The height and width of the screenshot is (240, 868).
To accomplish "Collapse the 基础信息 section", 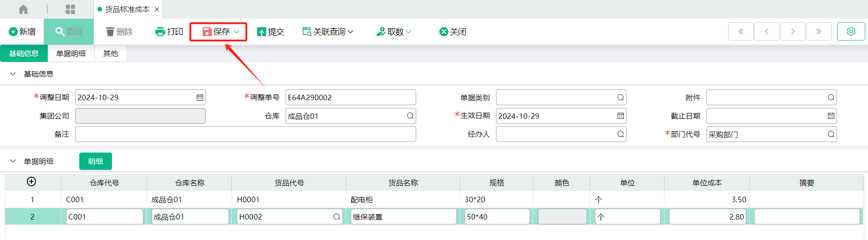I will [13, 74].
